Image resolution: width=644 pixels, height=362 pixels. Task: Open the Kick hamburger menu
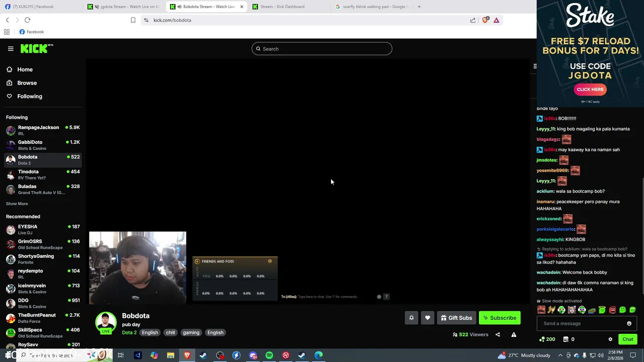(11, 49)
